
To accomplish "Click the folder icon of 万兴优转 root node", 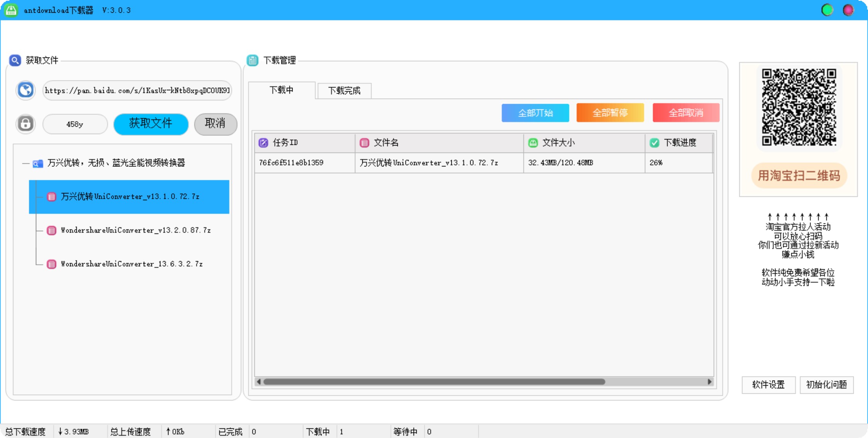I will (38, 163).
